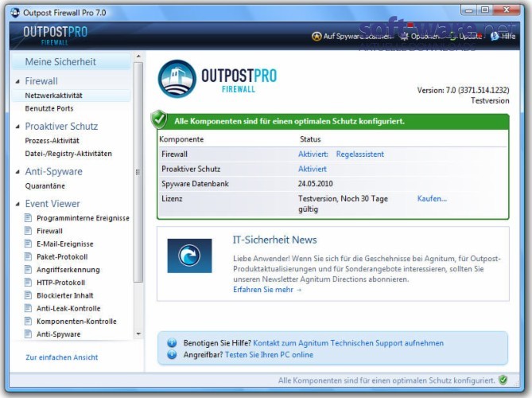This screenshot has height=398, width=532.
Task: Click Aktiviert link for Proaktiver Schutz
Action: coord(313,169)
